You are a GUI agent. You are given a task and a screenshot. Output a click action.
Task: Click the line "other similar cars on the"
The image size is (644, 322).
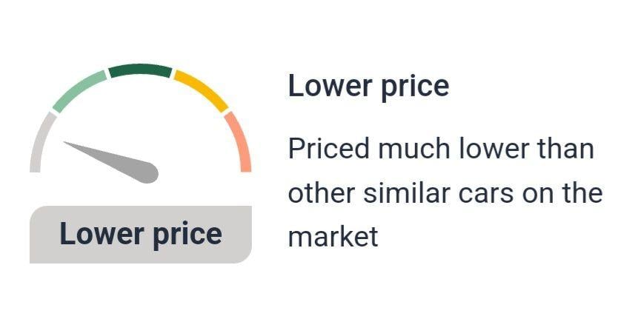coord(445,192)
